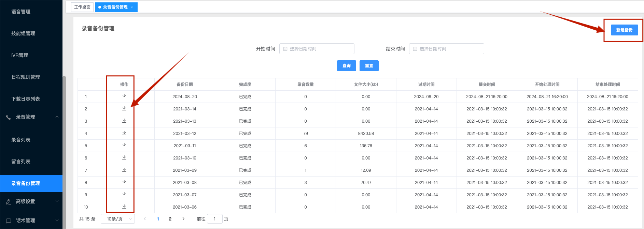644x229 pixels.
Task: Click the chat icon beside 话术管理
Action: [x=9, y=221]
